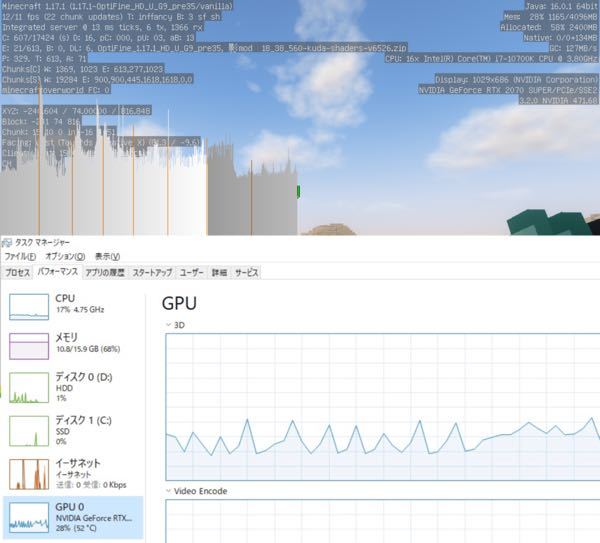The height and width of the screenshot is (543, 600).
Task: Click the GPU 0 sidebar heading
Action: pyautogui.click(x=70, y=507)
